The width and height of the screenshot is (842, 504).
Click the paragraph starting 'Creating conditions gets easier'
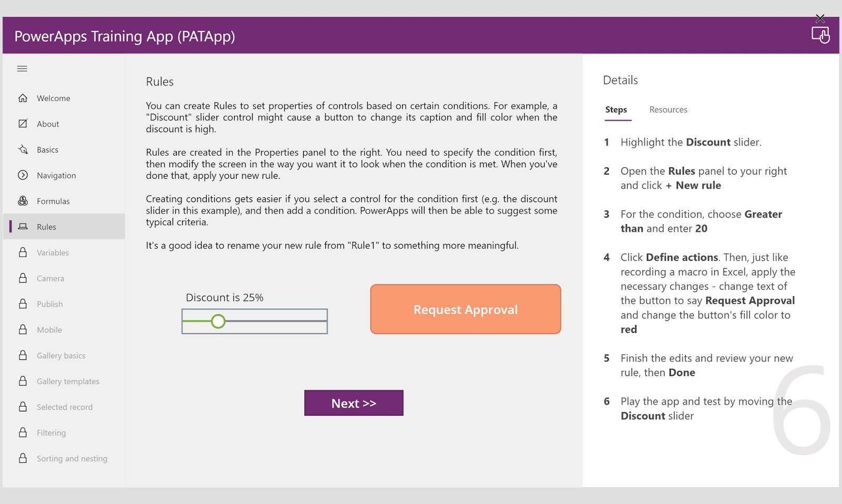tap(352, 210)
